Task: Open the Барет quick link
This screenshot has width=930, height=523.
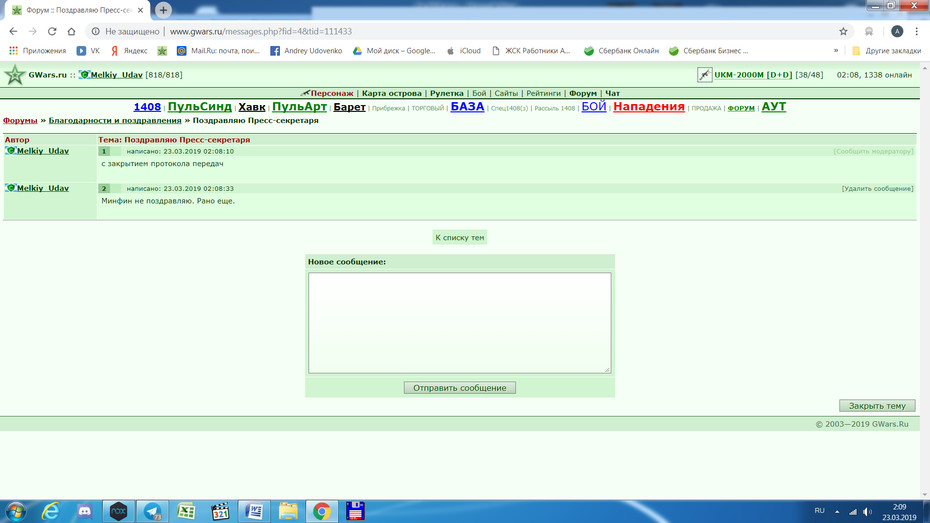Action: [x=349, y=107]
